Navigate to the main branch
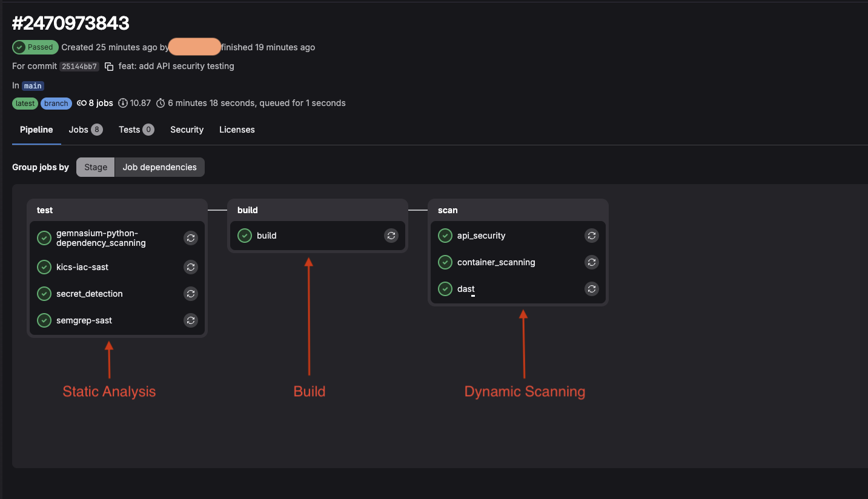This screenshot has height=499, width=868. 33,85
